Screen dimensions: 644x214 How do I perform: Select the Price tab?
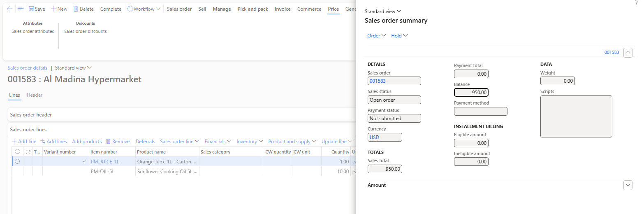[334, 9]
